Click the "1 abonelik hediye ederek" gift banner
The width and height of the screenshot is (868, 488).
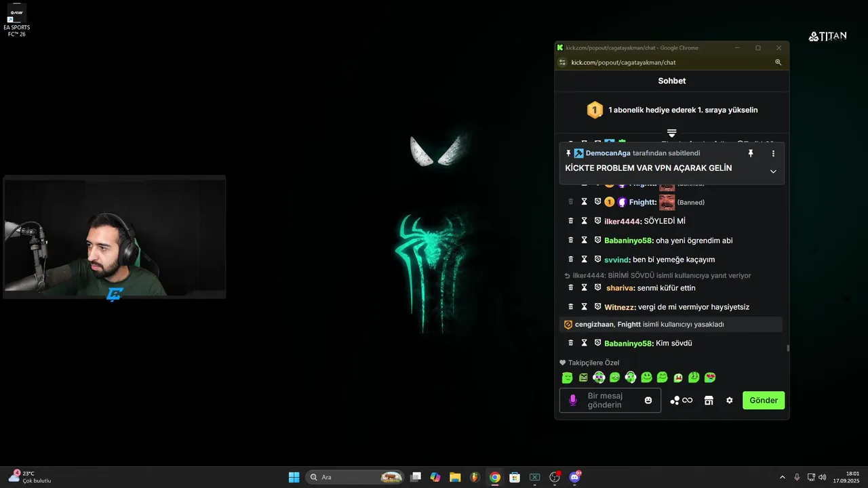tap(672, 110)
